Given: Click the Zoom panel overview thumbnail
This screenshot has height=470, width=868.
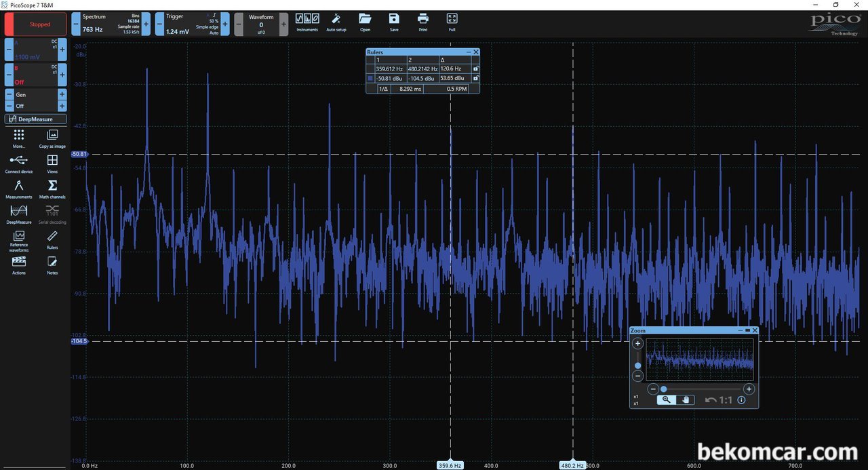Looking at the screenshot, I should pyautogui.click(x=700, y=360).
